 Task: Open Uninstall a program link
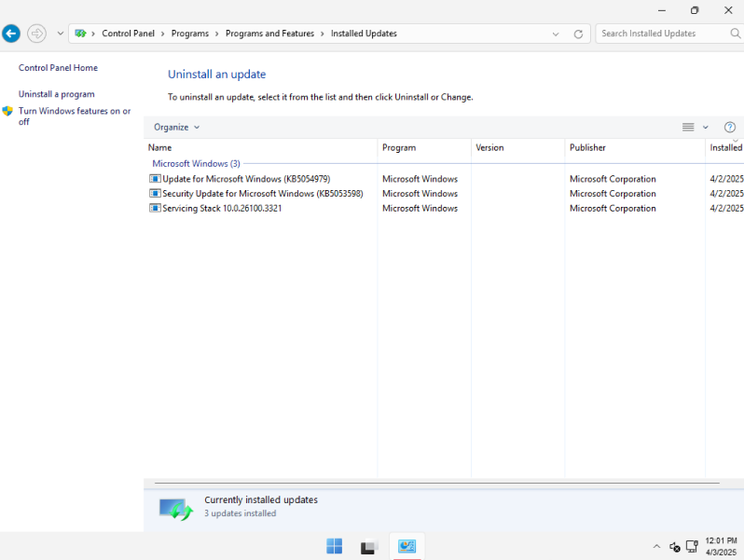click(x=57, y=94)
